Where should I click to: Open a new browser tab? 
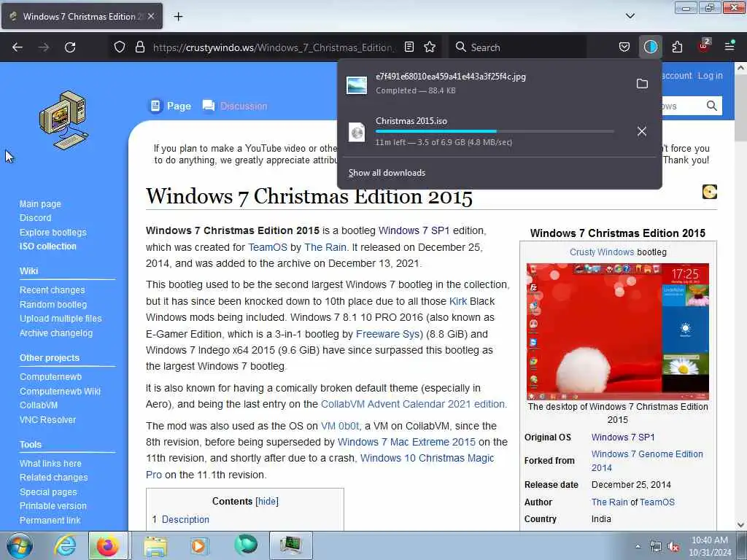178,17
